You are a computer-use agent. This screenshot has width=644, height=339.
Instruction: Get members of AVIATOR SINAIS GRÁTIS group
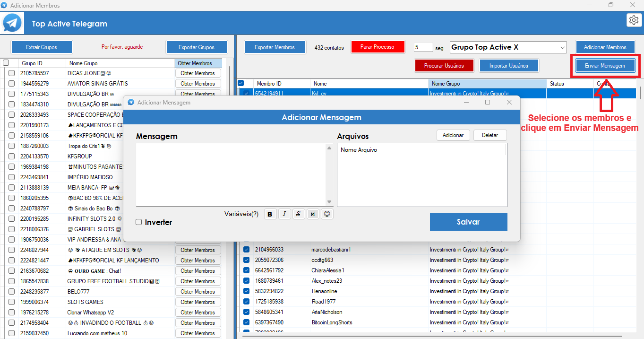pos(198,84)
